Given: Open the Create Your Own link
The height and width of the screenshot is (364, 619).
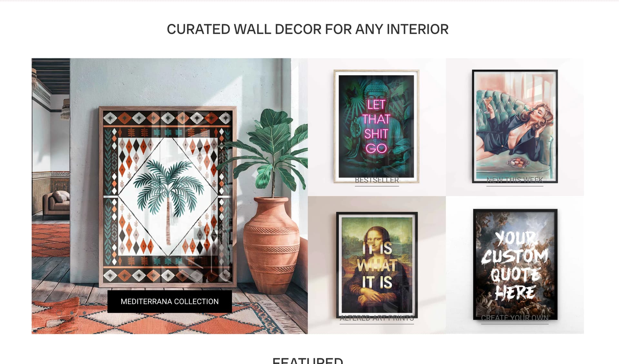Looking at the screenshot, I should tap(515, 318).
